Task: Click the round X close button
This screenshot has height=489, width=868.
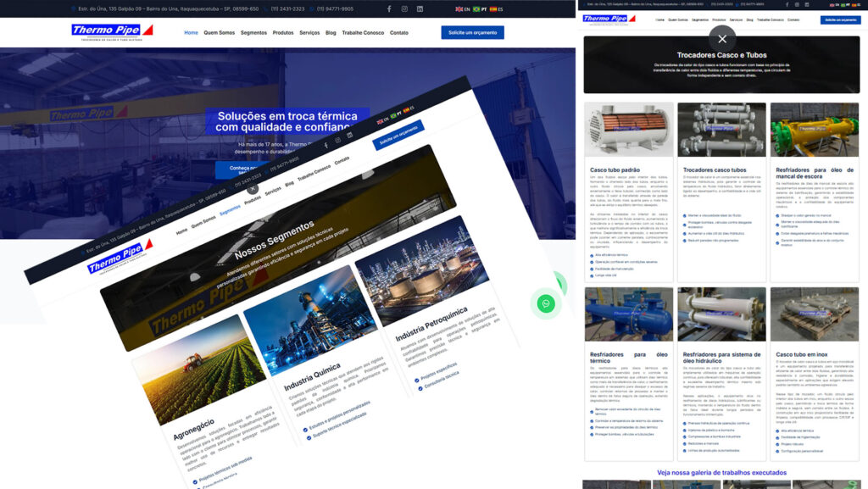Action: point(722,38)
